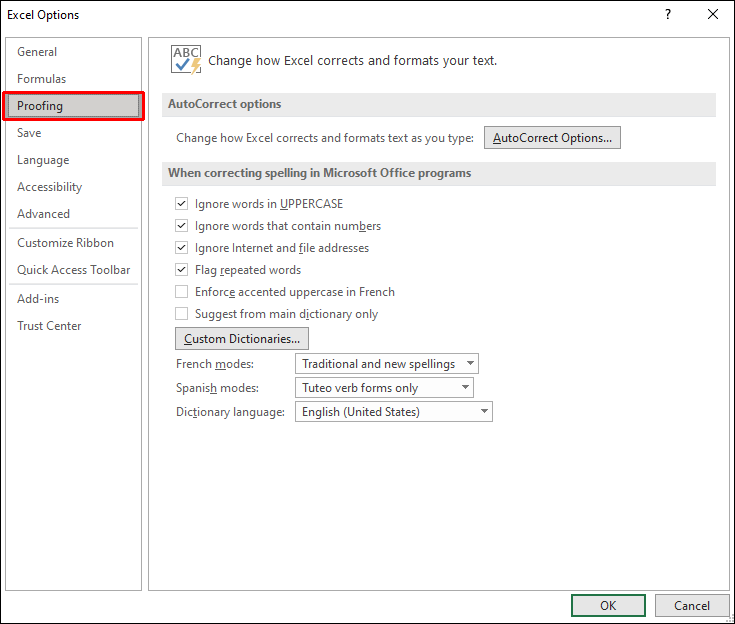Disable Flag repeated words option
This screenshot has height=624, width=735.
pyautogui.click(x=182, y=270)
